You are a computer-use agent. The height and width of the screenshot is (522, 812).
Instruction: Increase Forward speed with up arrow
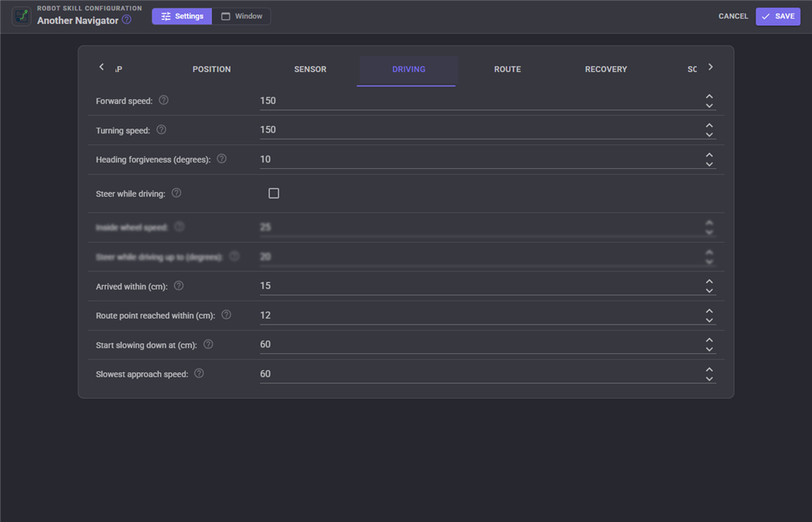click(x=710, y=96)
